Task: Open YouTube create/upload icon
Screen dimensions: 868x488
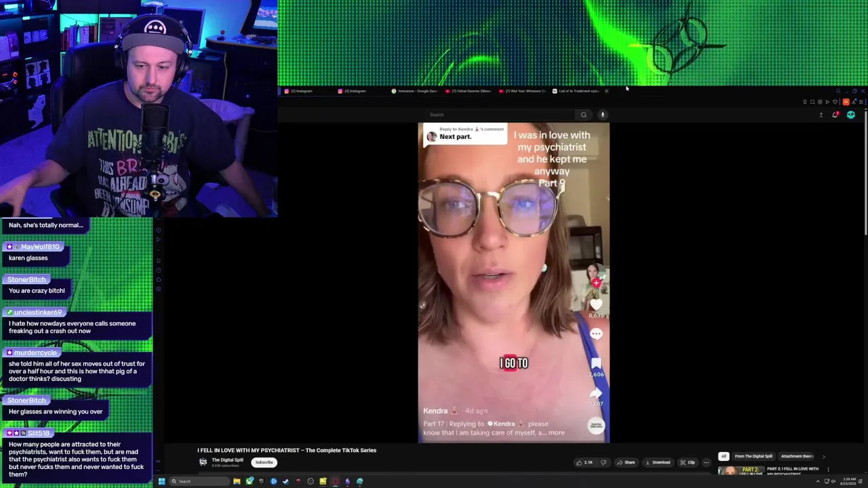Action: tap(821, 115)
